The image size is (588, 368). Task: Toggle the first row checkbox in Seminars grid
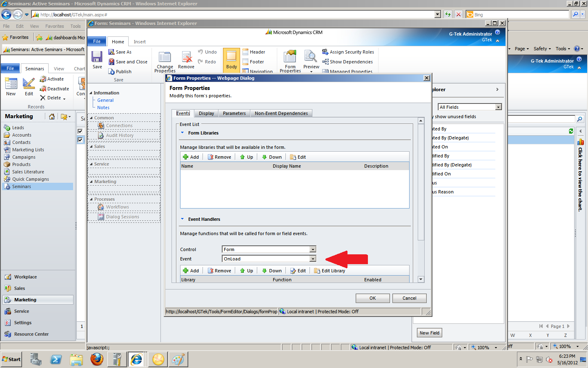tap(80, 131)
